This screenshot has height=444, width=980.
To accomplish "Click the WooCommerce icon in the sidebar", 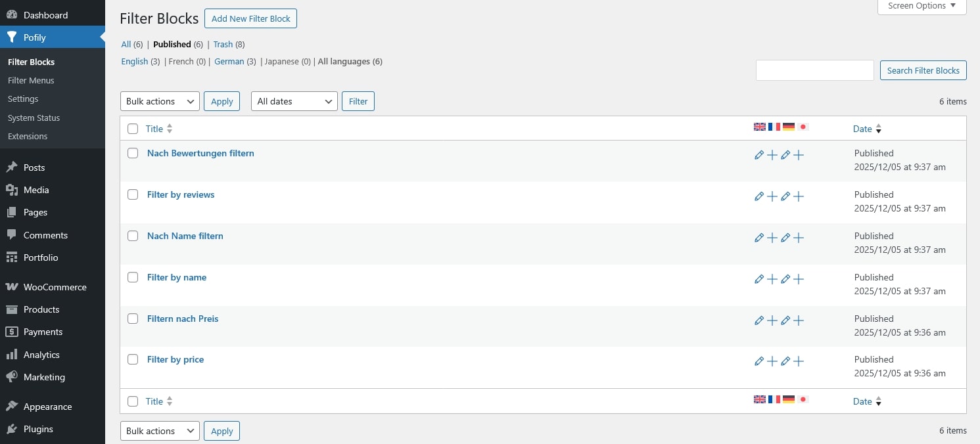I will [x=11, y=287].
